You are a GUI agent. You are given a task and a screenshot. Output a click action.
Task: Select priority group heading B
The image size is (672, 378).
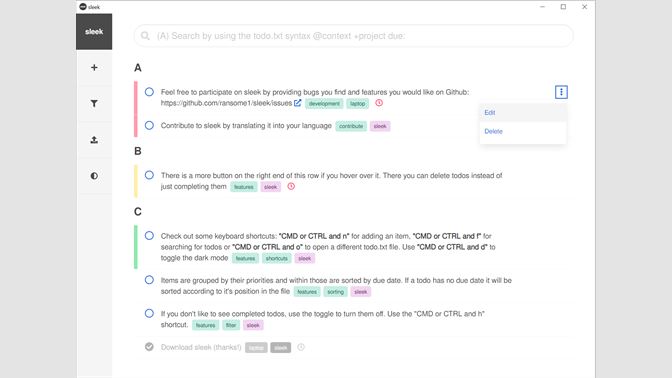coord(138,151)
